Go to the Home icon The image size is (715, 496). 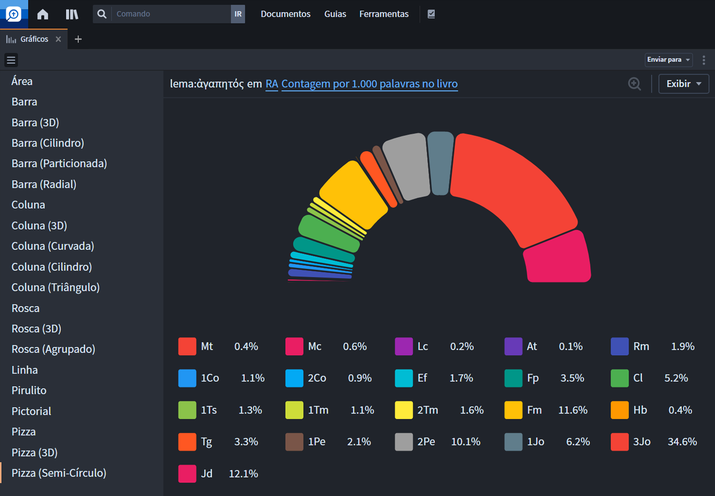[x=43, y=14]
